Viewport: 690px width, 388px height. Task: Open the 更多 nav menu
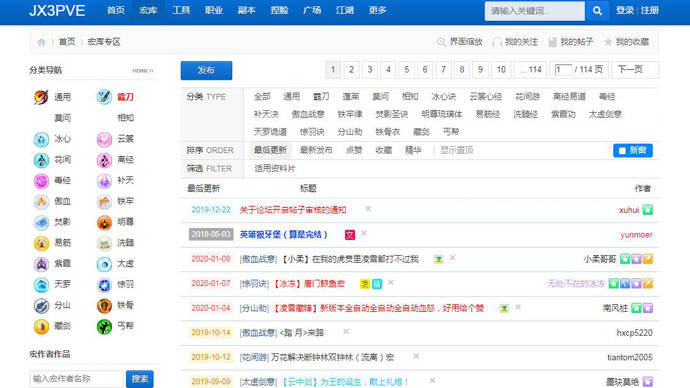pos(377,10)
